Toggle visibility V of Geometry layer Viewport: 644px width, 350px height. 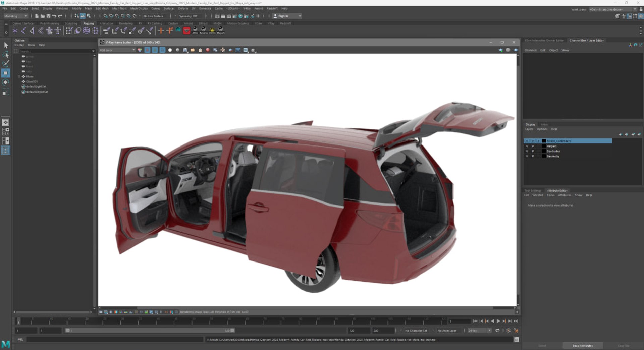(527, 156)
